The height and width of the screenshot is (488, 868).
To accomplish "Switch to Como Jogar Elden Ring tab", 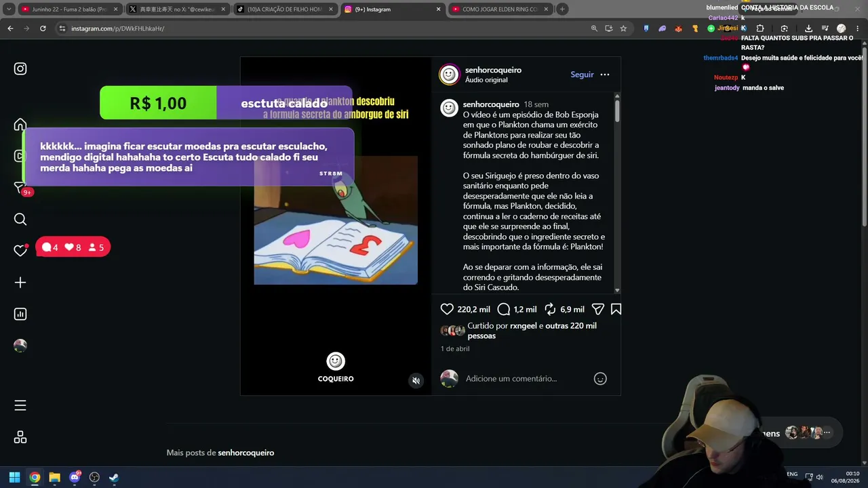I will [x=500, y=9].
